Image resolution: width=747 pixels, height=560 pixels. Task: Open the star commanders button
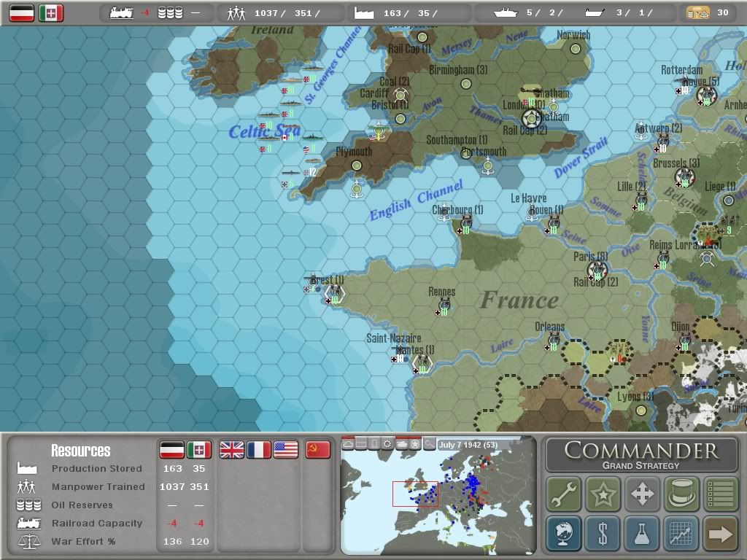pos(603,494)
